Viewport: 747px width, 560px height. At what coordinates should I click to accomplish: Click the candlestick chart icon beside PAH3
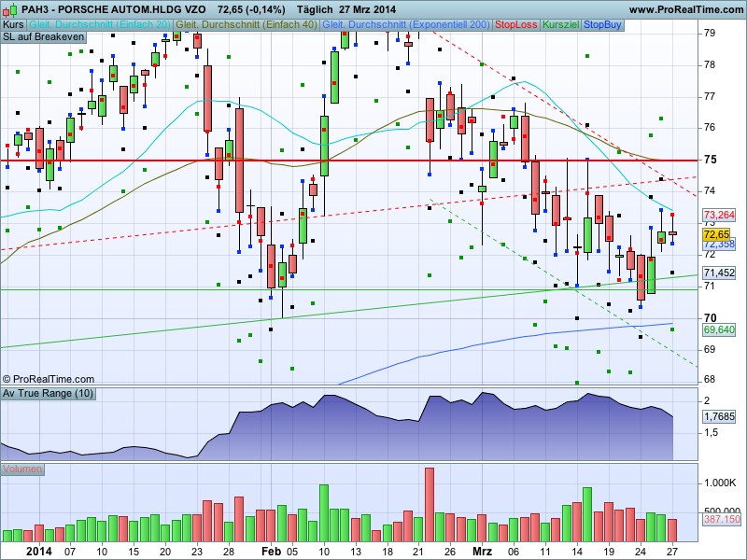[x=9, y=9]
